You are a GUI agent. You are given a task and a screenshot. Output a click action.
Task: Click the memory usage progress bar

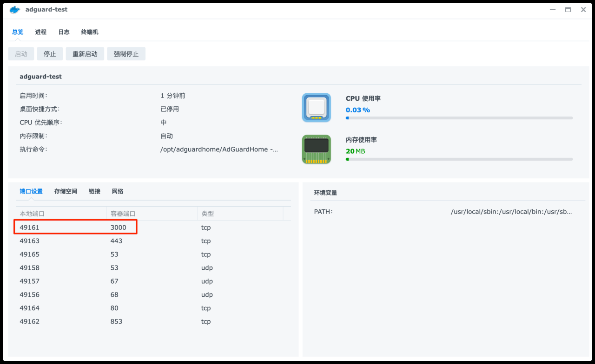[x=459, y=159]
